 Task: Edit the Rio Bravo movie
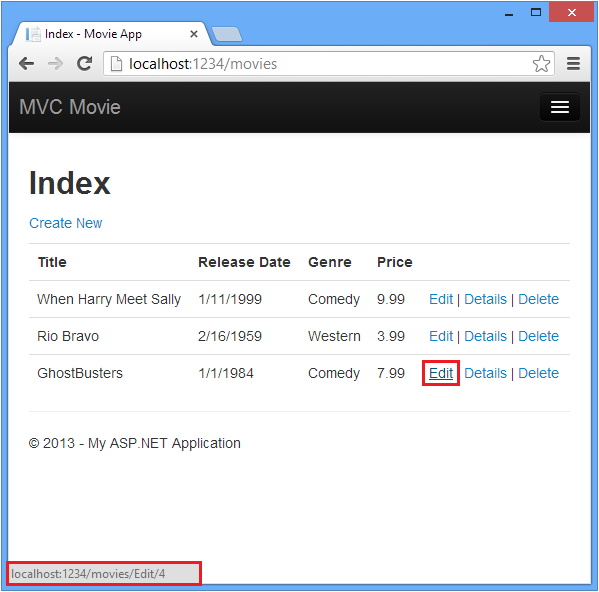click(x=441, y=336)
